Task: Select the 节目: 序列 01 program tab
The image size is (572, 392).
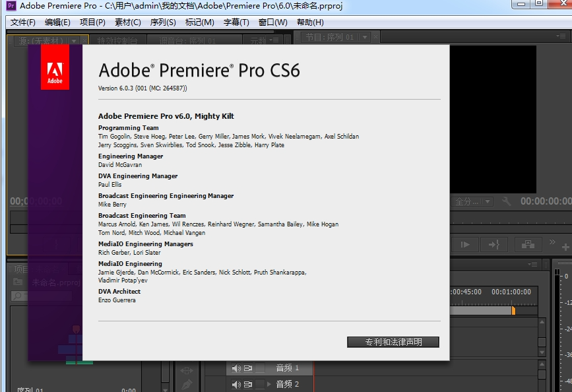Action: click(329, 37)
